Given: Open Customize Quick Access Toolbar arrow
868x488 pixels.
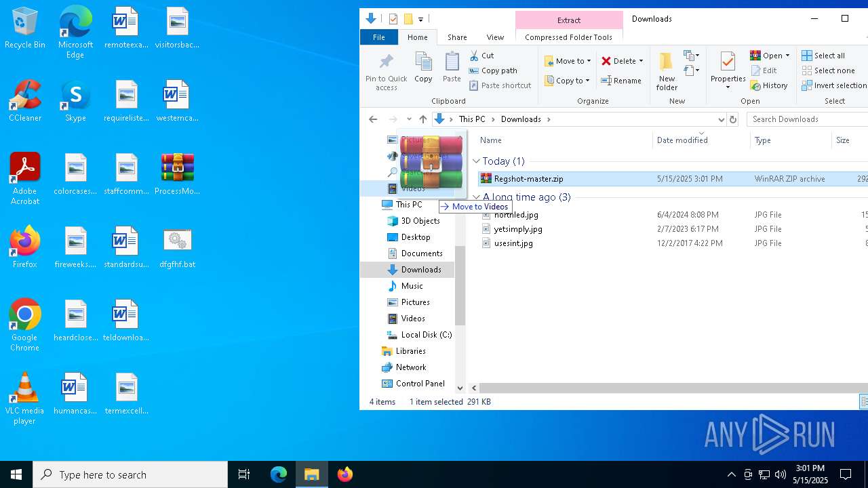Looking at the screenshot, I should pyautogui.click(x=420, y=19).
